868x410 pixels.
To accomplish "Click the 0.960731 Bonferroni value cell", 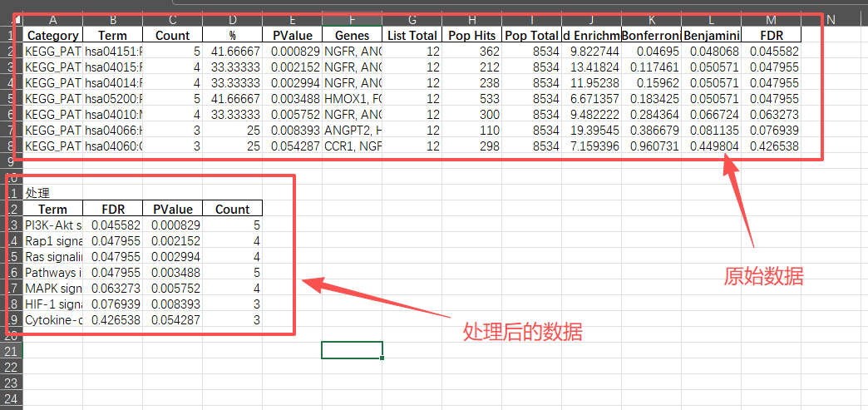I will click(651, 146).
